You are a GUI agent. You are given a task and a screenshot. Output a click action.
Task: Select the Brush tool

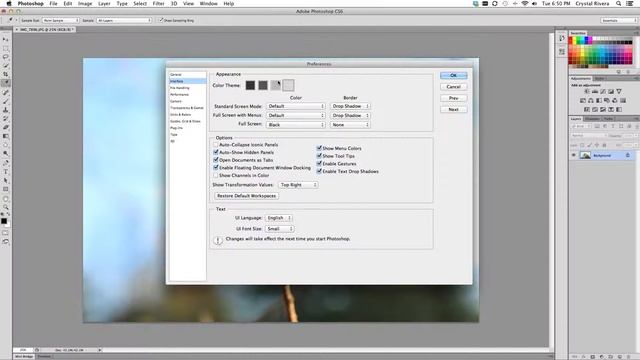(x=5, y=101)
